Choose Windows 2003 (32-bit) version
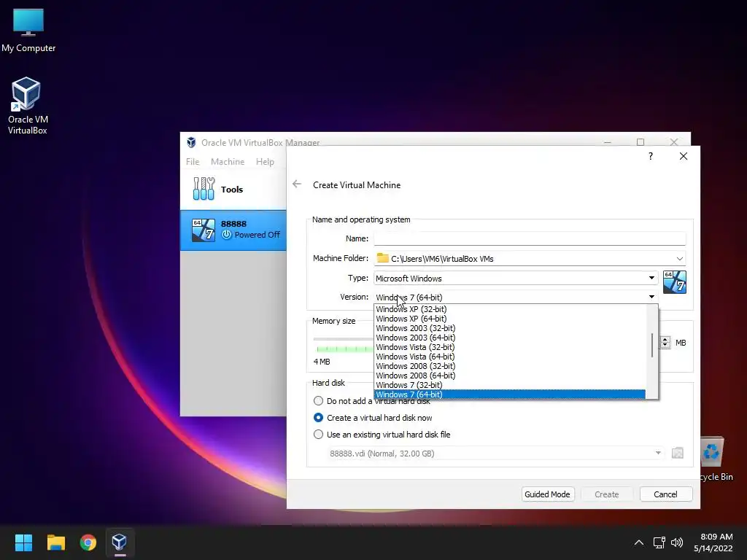Image resolution: width=747 pixels, height=560 pixels. point(510,328)
